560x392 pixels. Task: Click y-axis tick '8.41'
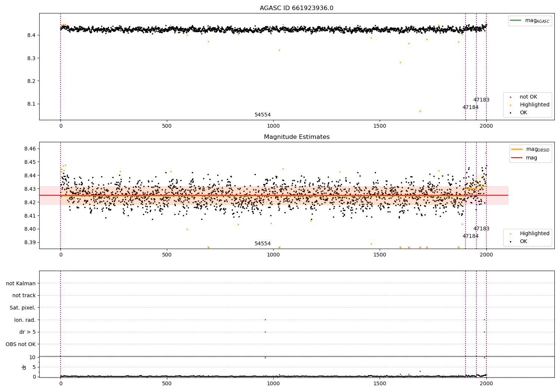[30, 215]
